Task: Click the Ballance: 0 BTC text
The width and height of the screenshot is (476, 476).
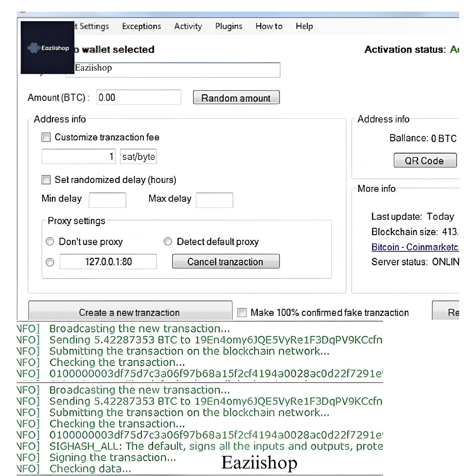Action: [423, 138]
